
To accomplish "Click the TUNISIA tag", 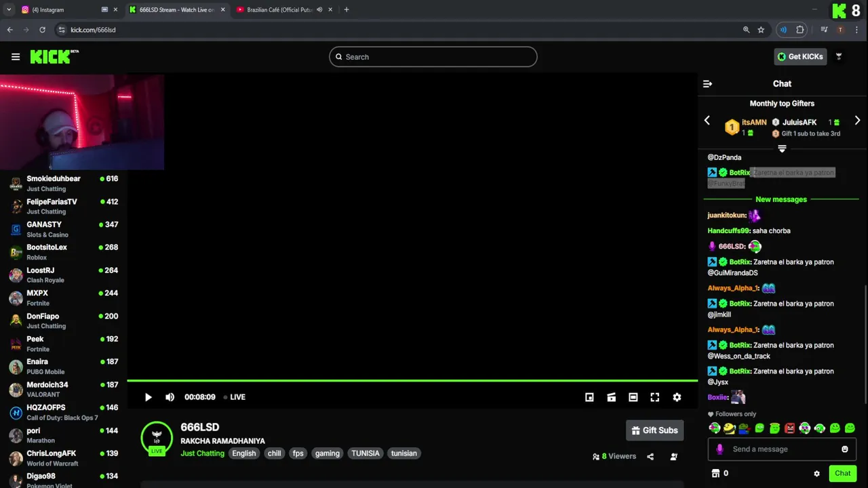I will [366, 453].
